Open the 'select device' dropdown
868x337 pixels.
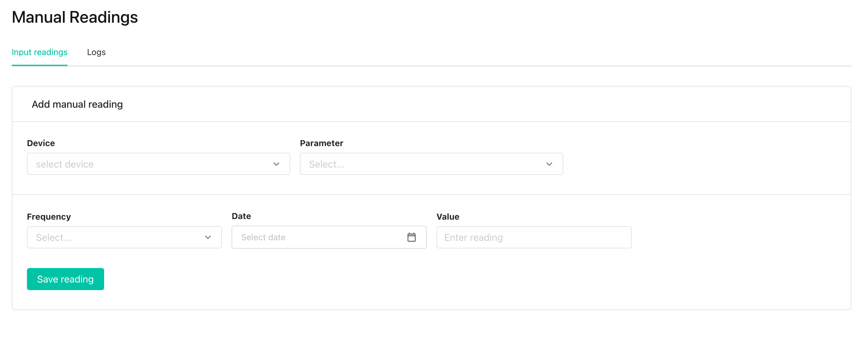coord(158,164)
